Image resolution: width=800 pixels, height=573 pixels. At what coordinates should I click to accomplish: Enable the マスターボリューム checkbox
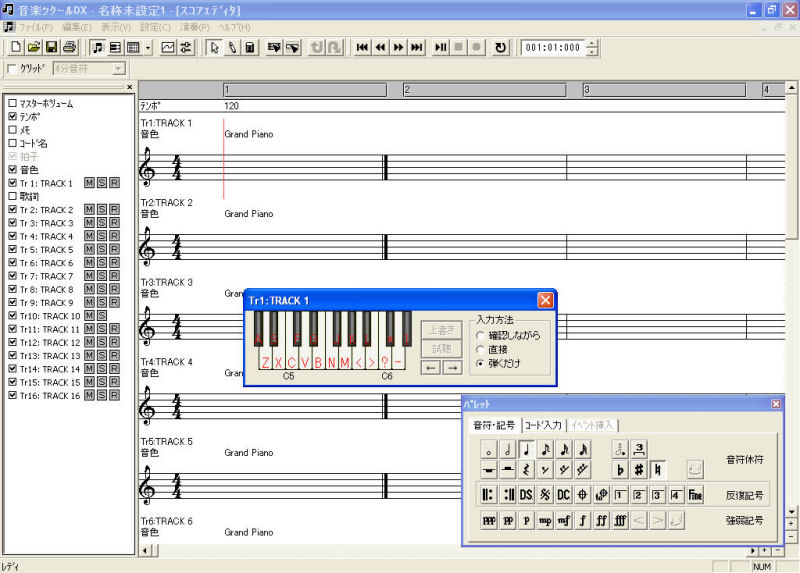[x=13, y=104]
